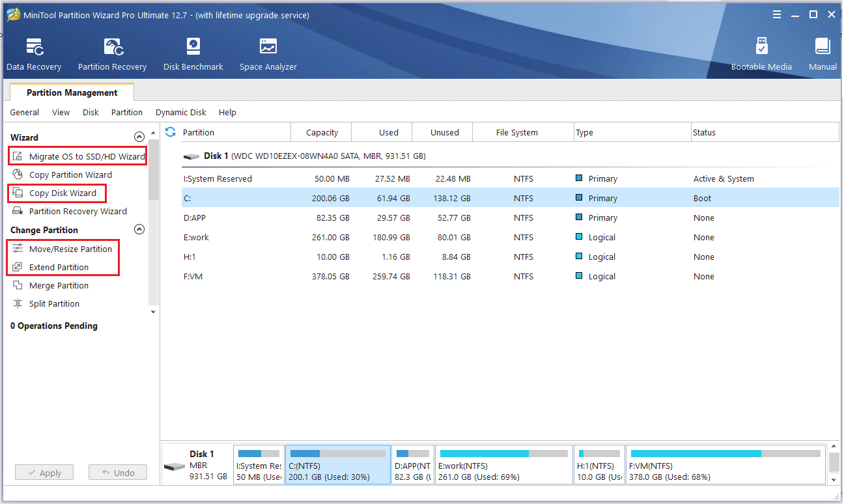Select the D:APP partition row
This screenshot has width=844, height=504.
tap(511, 217)
